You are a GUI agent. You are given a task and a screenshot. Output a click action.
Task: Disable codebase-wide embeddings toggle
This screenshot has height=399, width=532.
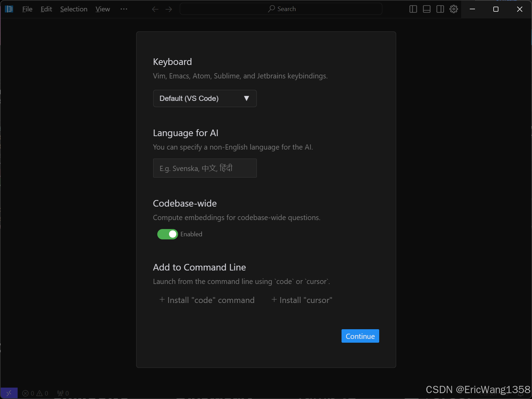[168, 234]
